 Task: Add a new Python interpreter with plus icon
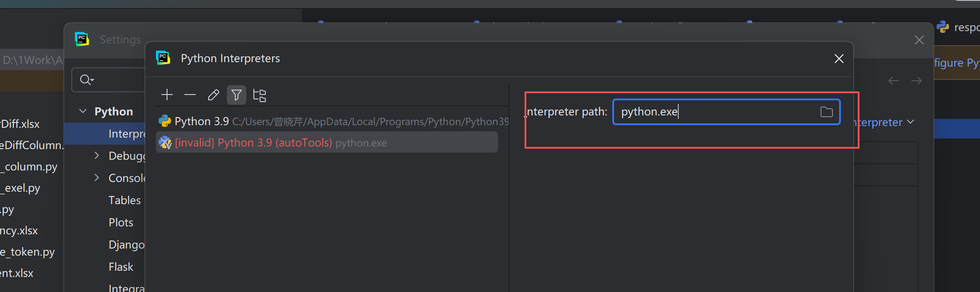[x=167, y=95]
